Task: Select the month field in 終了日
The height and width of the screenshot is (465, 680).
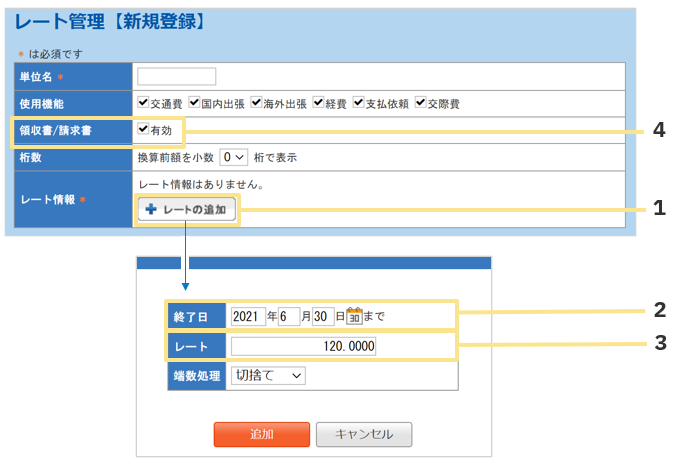Action: tap(287, 317)
